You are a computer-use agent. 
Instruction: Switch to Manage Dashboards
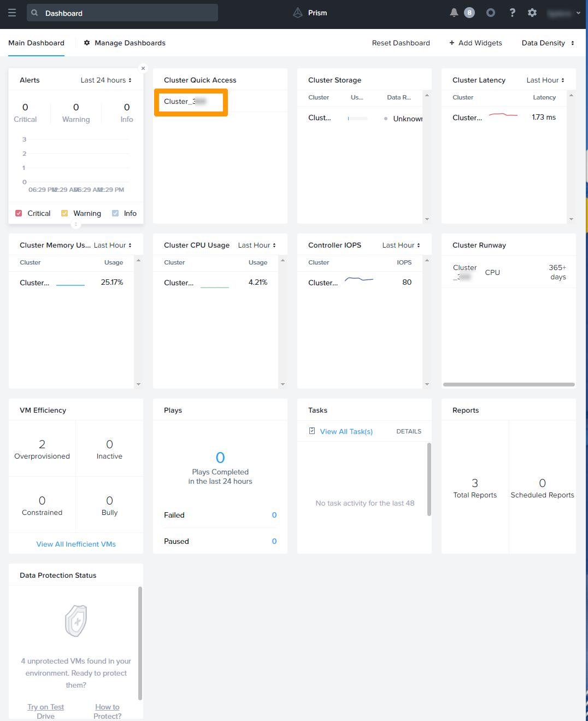[x=129, y=43]
